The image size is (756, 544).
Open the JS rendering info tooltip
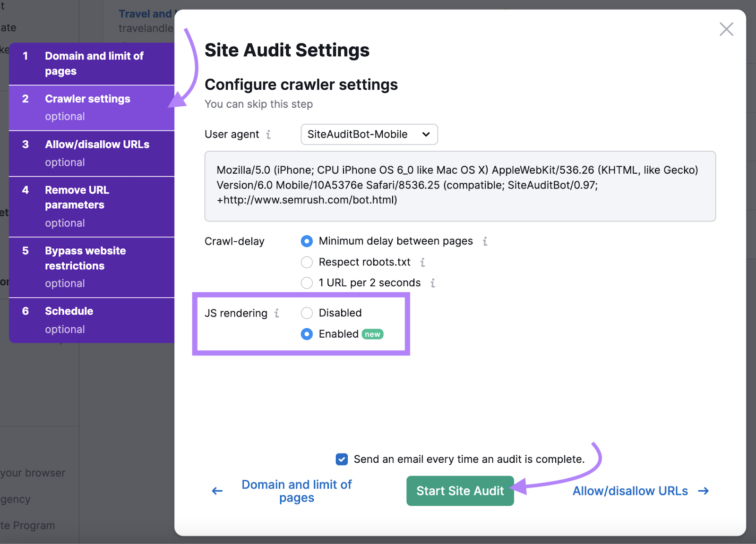[x=277, y=313]
